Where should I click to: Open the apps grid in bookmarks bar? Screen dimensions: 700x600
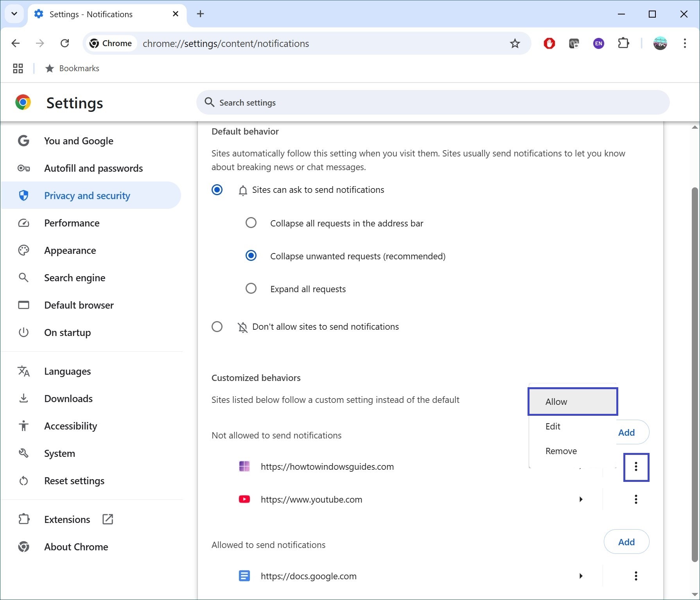18,68
